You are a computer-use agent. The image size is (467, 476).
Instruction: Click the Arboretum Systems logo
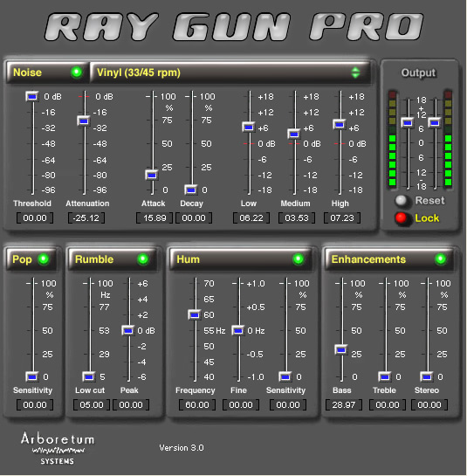[58, 448]
